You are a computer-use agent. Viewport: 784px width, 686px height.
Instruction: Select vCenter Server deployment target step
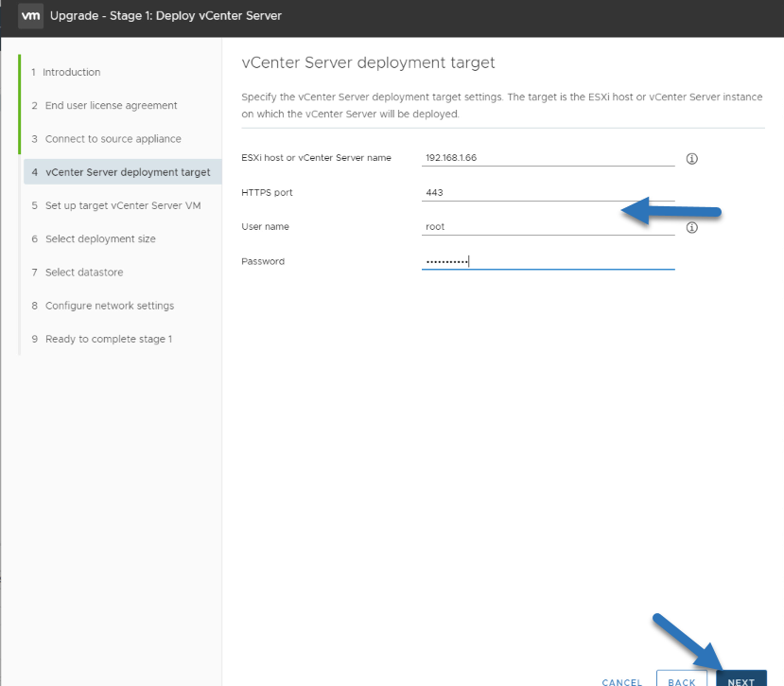123,172
